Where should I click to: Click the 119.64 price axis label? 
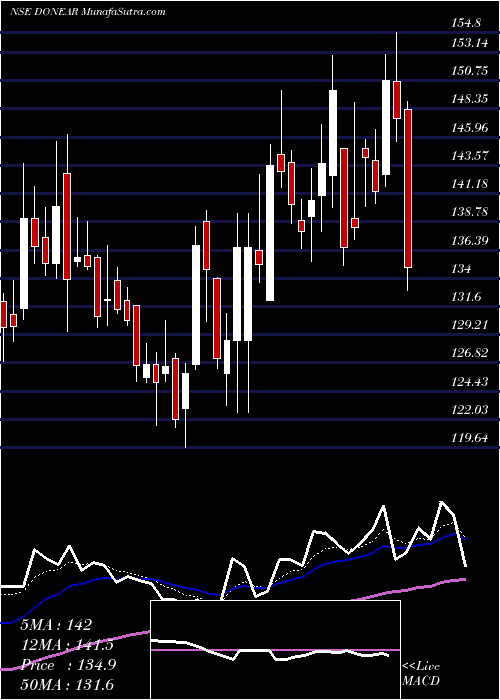[470, 438]
